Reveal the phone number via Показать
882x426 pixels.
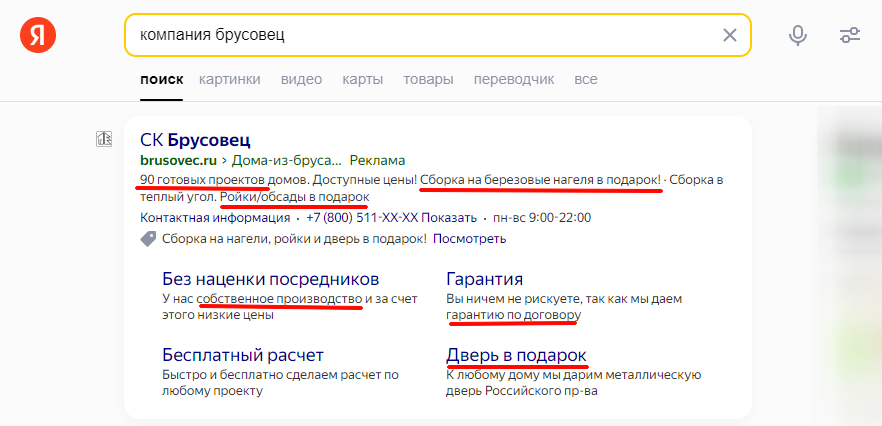[x=449, y=218]
